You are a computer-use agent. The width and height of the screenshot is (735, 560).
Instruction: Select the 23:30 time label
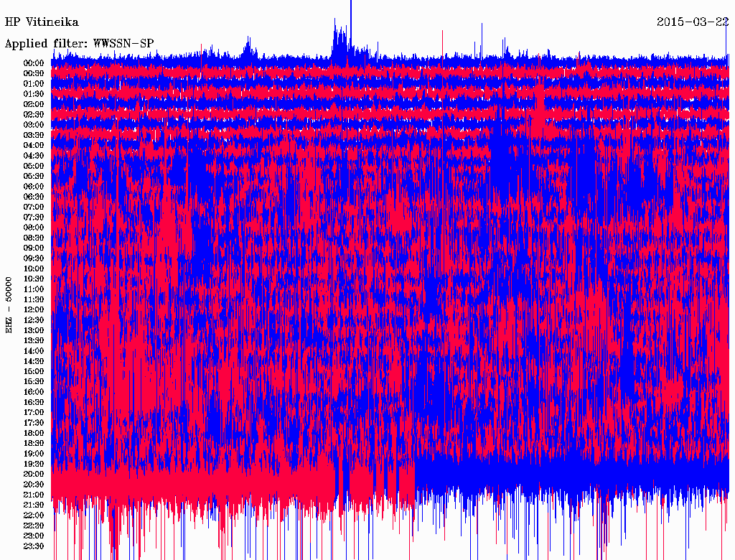(34, 546)
